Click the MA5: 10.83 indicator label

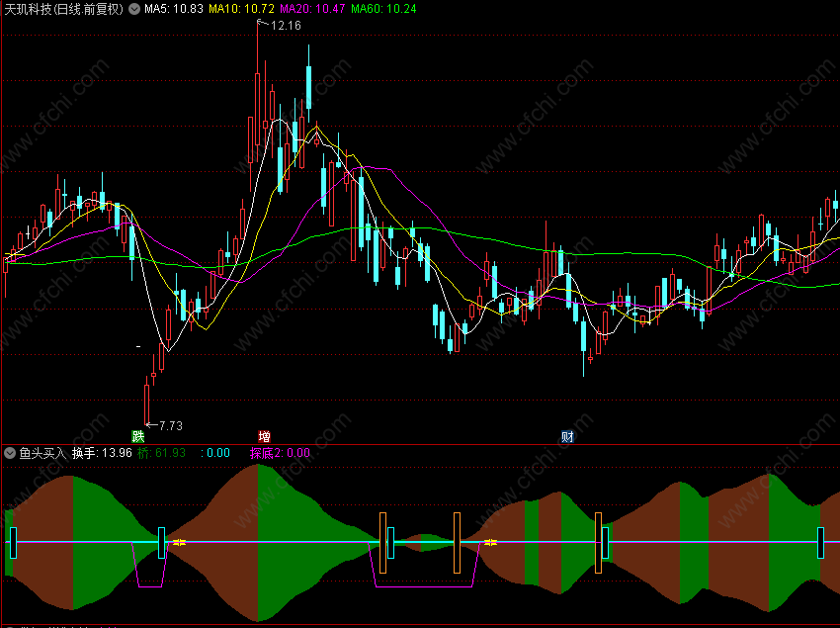174,9
